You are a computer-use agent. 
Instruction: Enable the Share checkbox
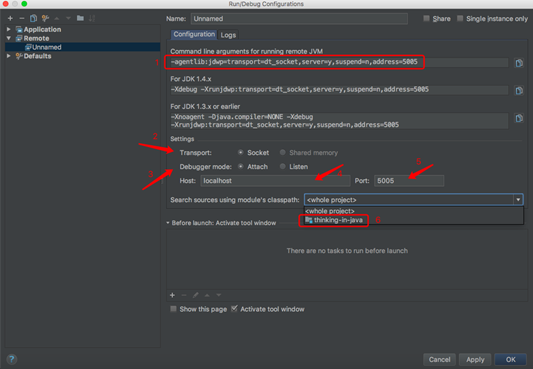426,18
